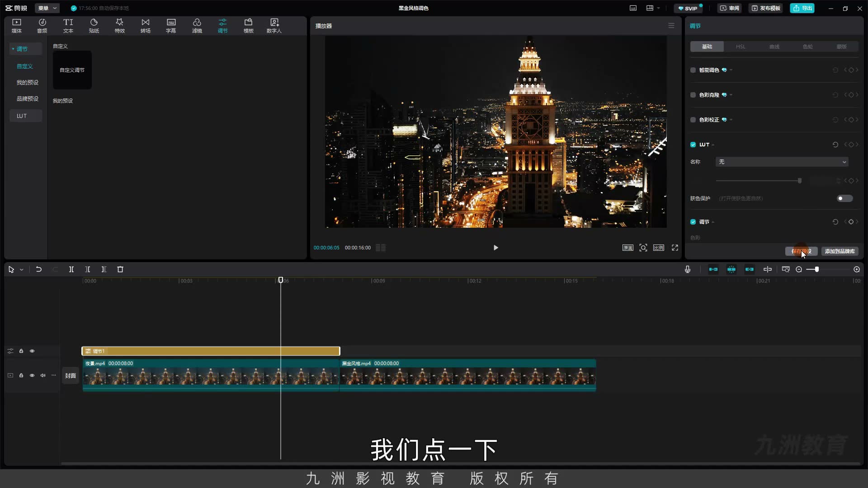The width and height of the screenshot is (868, 488).
Task: Click the trim left of playhead tool
Action: tap(88, 269)
